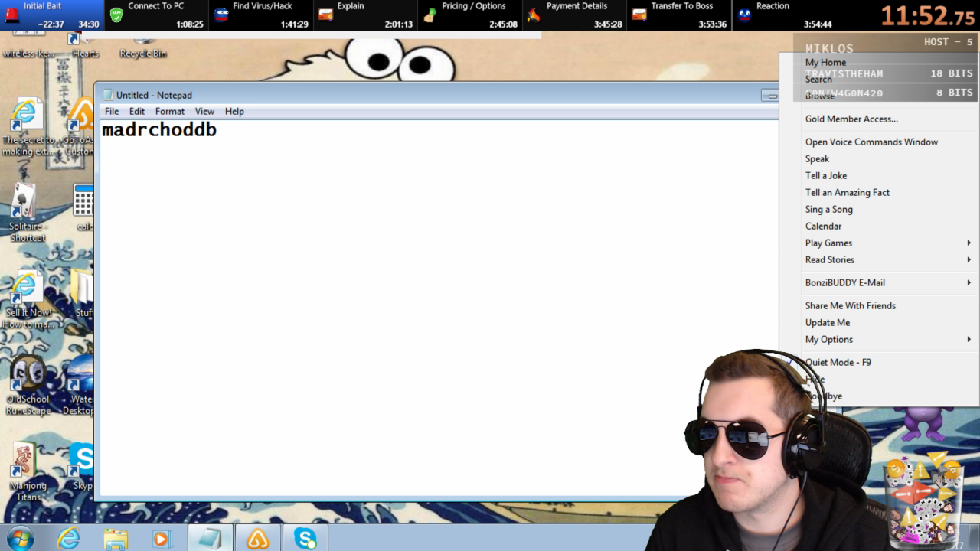This screenshot has height=551, width=980.
Task: Launch Internet Explorer from the taskbar
Action: [68, 538]
